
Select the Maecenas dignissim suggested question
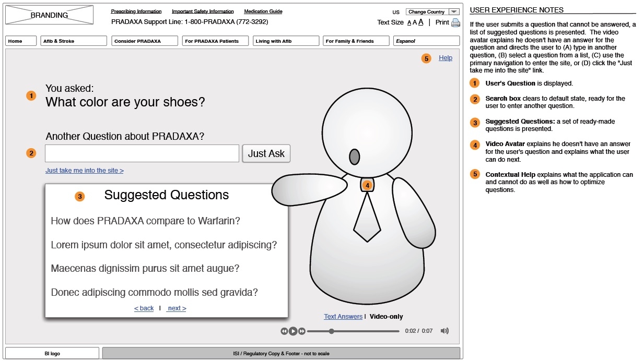[145, 269]
